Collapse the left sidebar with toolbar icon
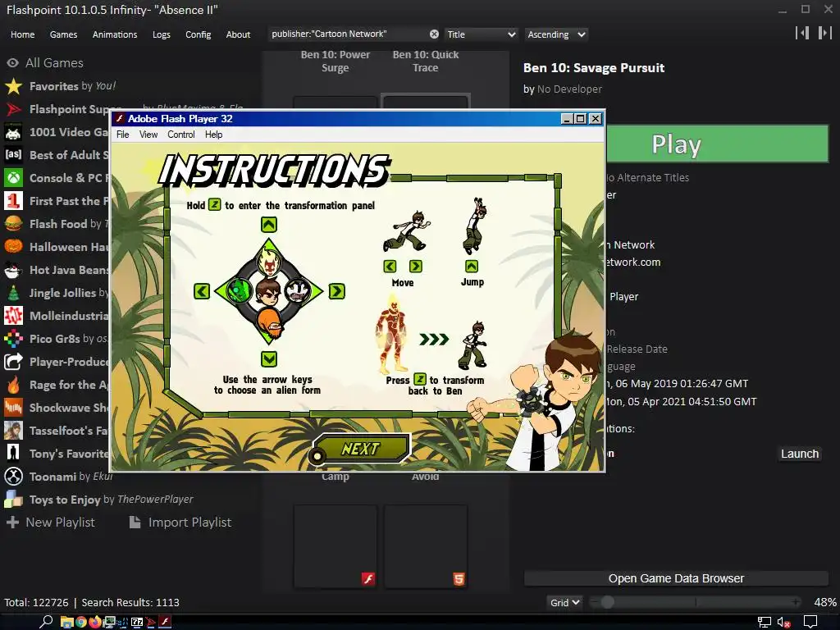This screenshot has width=840, height=630. [802, 33]
